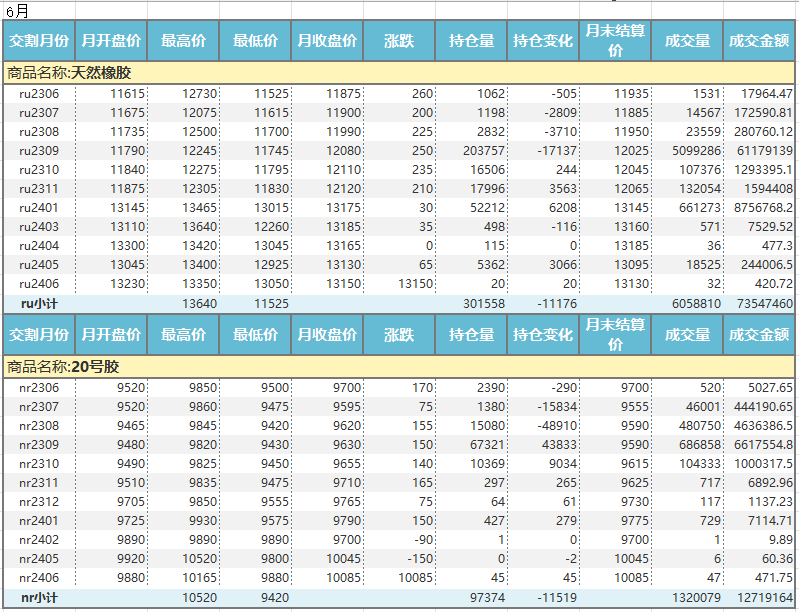This screenshot has height=612, width=799.
Task: Select 持仓变化 value 43833 in nr2309 row
Action: (x=559, y=445)
